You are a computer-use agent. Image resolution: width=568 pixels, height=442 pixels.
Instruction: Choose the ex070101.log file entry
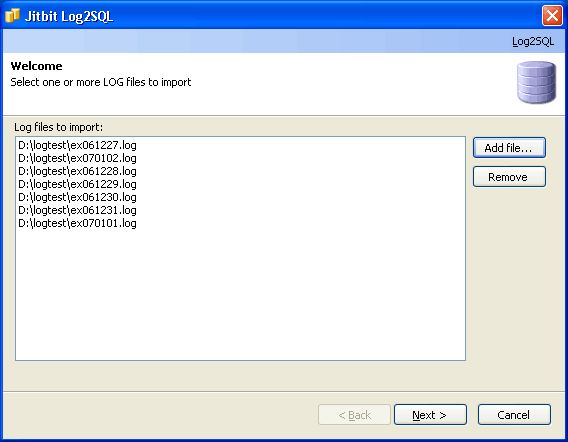(78, 223)
